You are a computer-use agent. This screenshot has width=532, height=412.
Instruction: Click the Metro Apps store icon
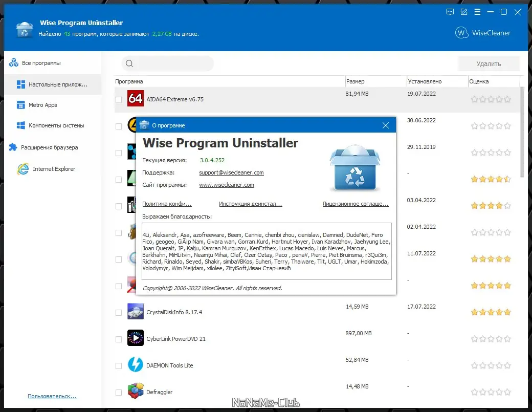tap(20, 105)
